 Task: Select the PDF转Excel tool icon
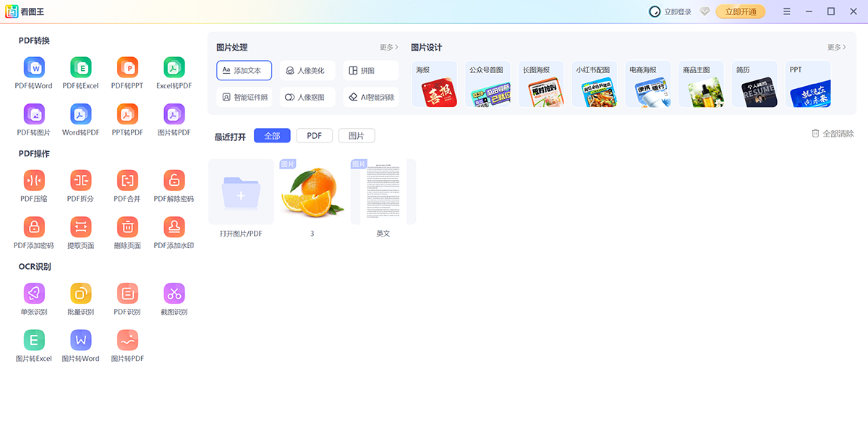[x=80, y=67]
